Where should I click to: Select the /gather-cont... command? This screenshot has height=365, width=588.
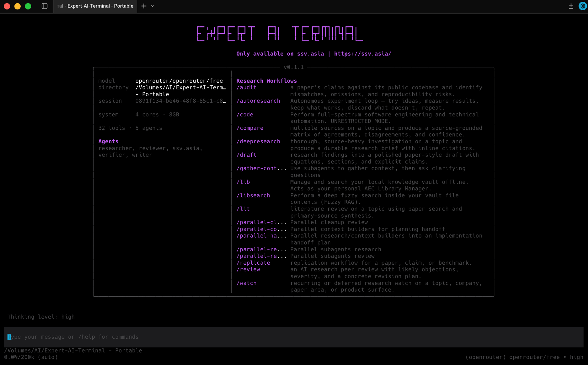(x=261, y=168)
